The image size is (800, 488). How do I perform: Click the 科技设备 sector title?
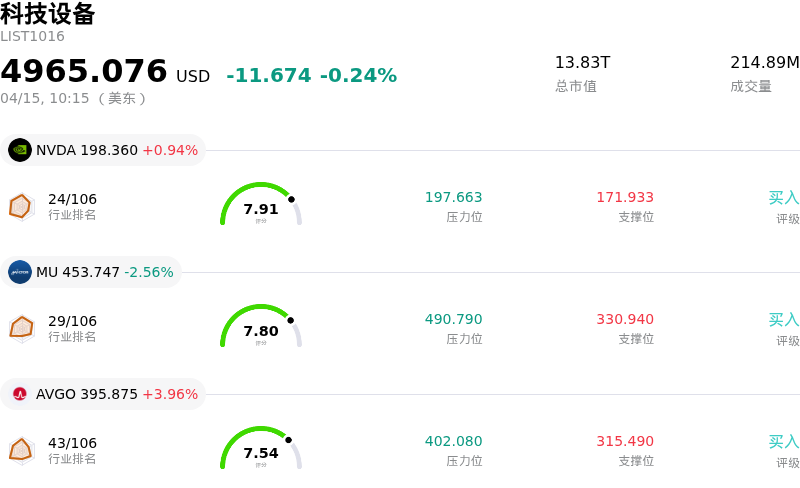click(x=48, y=14)
